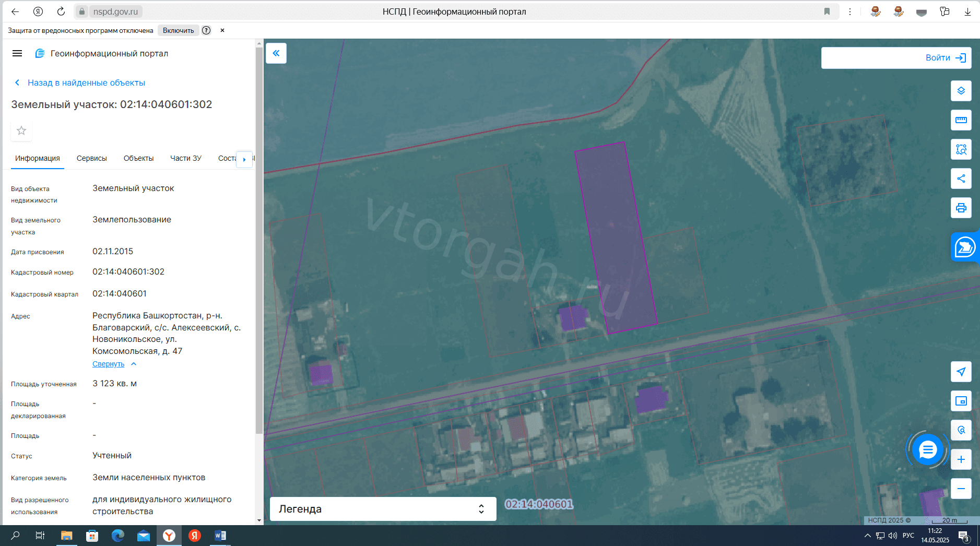This screenshot has width=980, height=546.
Task: Open Microsoft Edge from the taskbar
Action: [x=118, y=536]
